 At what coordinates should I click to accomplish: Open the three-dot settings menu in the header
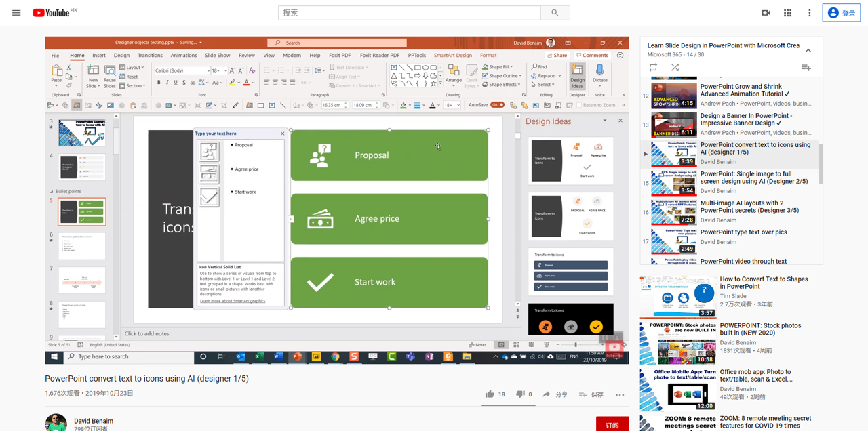809,13
